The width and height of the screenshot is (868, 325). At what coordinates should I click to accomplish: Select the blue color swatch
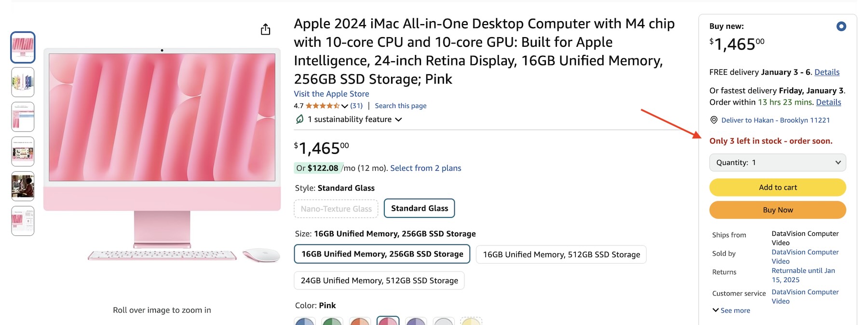tap(304, 322)
